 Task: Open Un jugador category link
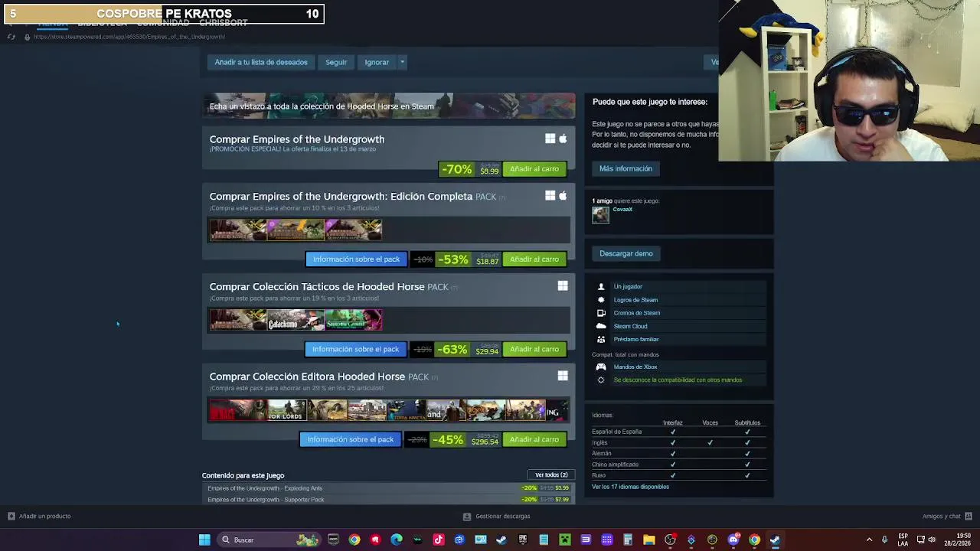628,286
